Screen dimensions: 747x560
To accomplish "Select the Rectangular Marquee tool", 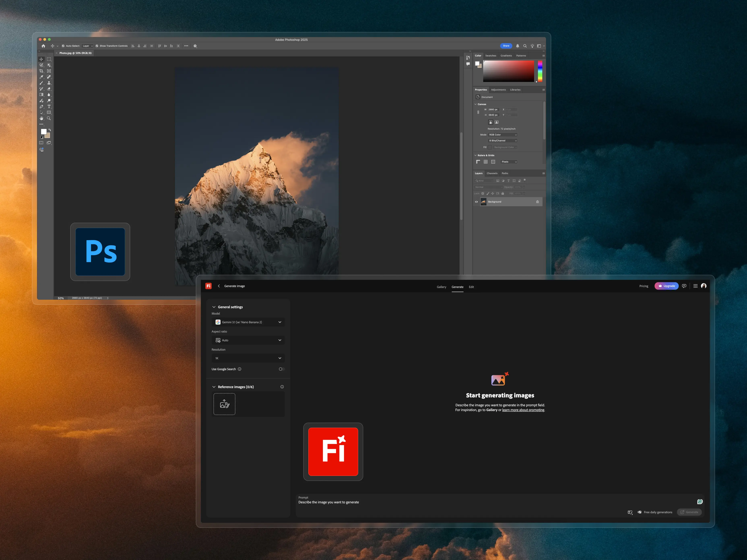I will (49, 59).
